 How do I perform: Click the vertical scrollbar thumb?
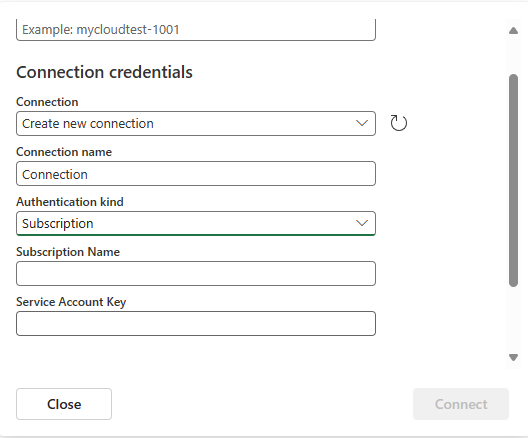[513, 180]
